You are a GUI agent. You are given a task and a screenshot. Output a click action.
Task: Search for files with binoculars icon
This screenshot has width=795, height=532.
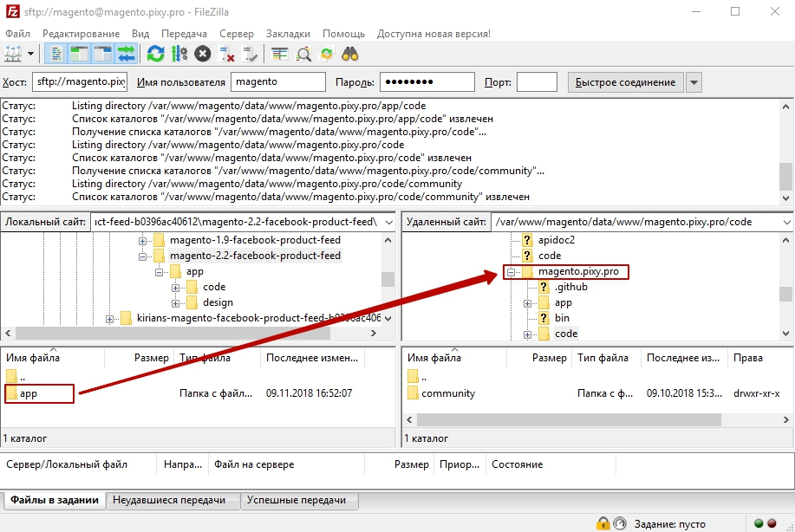pos(350,54)
